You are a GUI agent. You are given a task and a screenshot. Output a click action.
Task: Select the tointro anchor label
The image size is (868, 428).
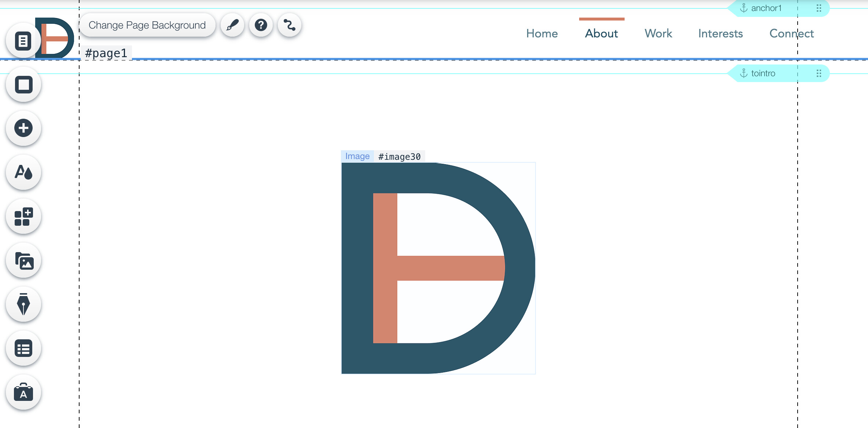(x=763, y=73)
